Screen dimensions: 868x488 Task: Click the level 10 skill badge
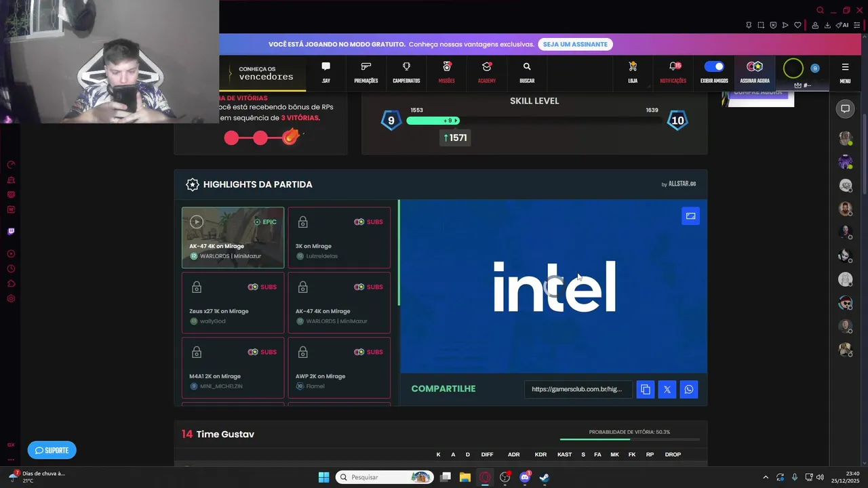coord(677,121)
